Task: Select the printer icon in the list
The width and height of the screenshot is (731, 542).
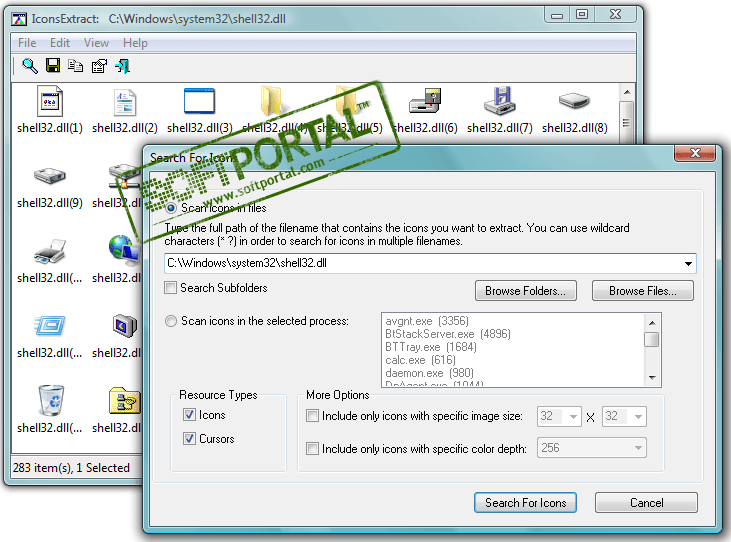Action: [50, 251]
